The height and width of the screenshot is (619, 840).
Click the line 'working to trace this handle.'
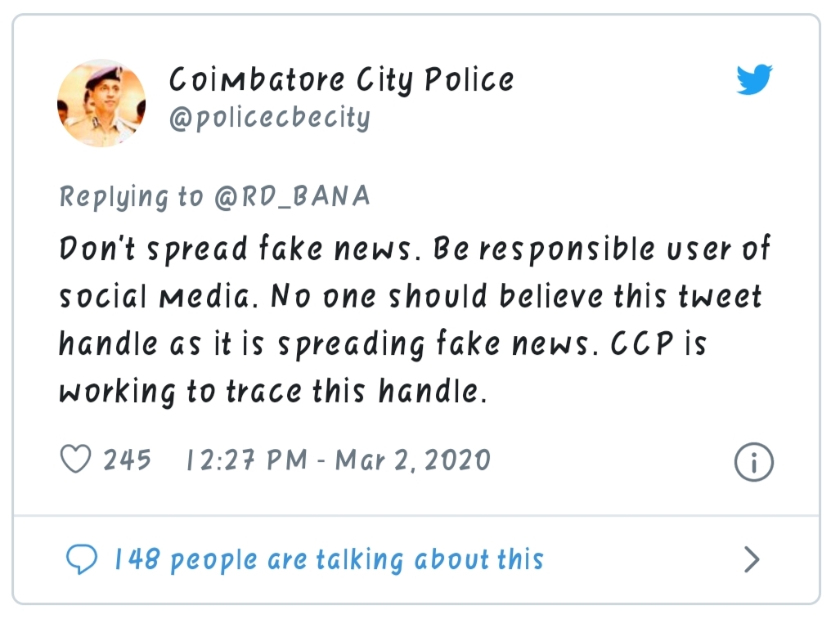273,391
